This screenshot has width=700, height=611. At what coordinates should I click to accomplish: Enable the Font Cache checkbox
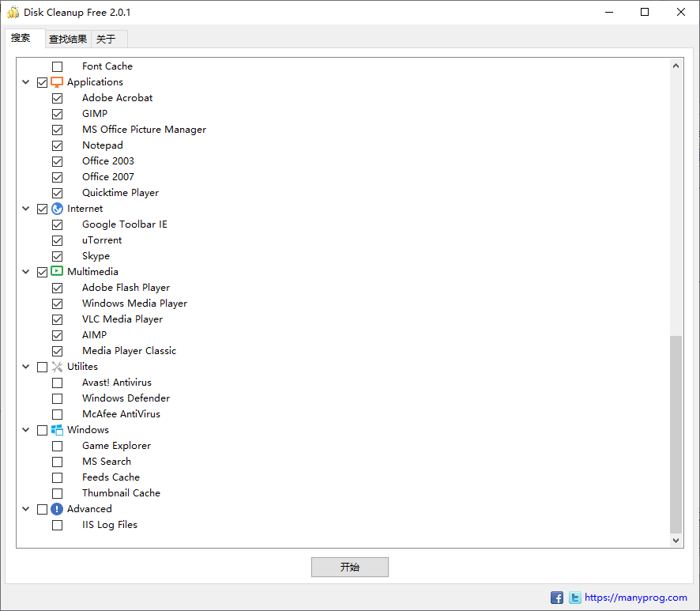coord(57,66)
